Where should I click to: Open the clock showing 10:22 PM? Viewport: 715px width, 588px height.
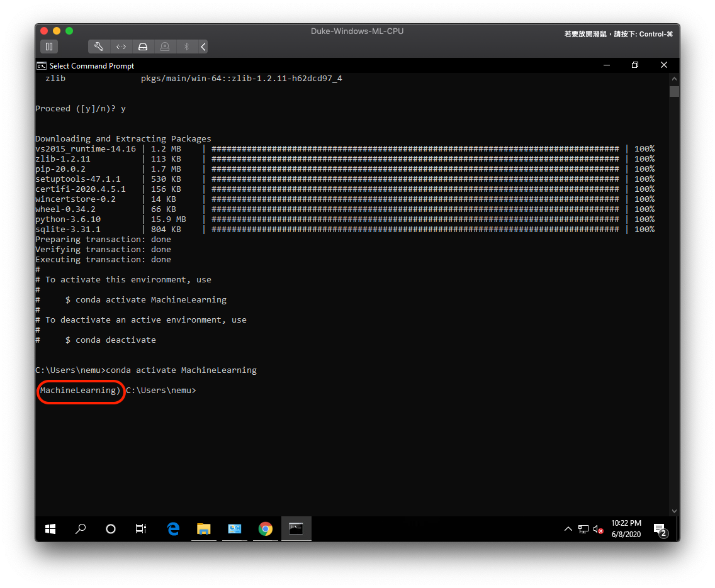pyautogui.click(x=626, y=528)
